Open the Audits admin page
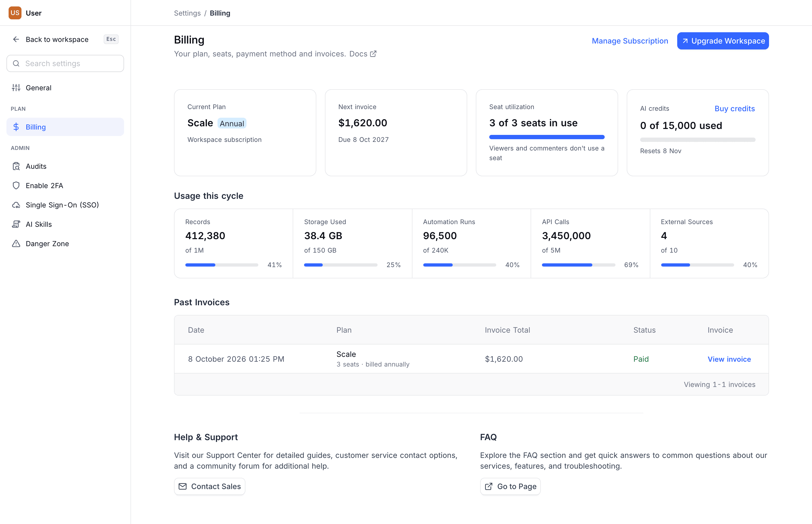This screenshot has width=812, height=524. [x=65, y=166]
